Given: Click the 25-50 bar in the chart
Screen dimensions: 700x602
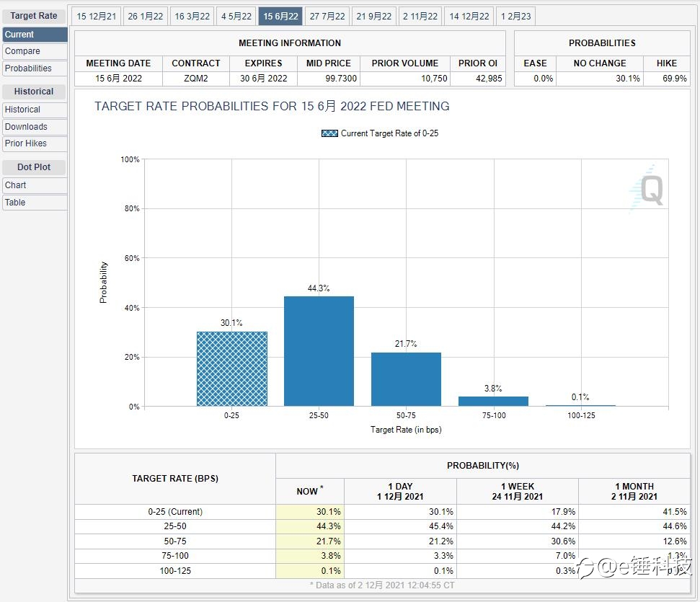Looking at the screenshot, I should [319, 351].
